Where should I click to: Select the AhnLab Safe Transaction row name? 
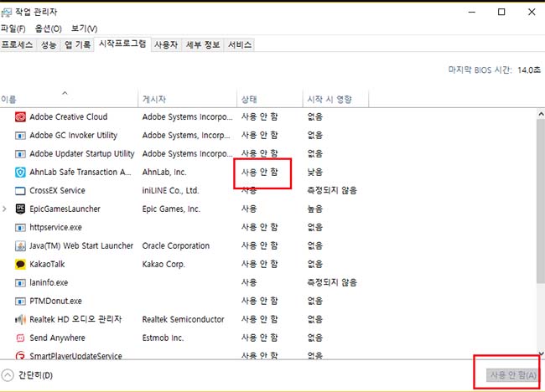pyautogui.click(x=80, y=173)
